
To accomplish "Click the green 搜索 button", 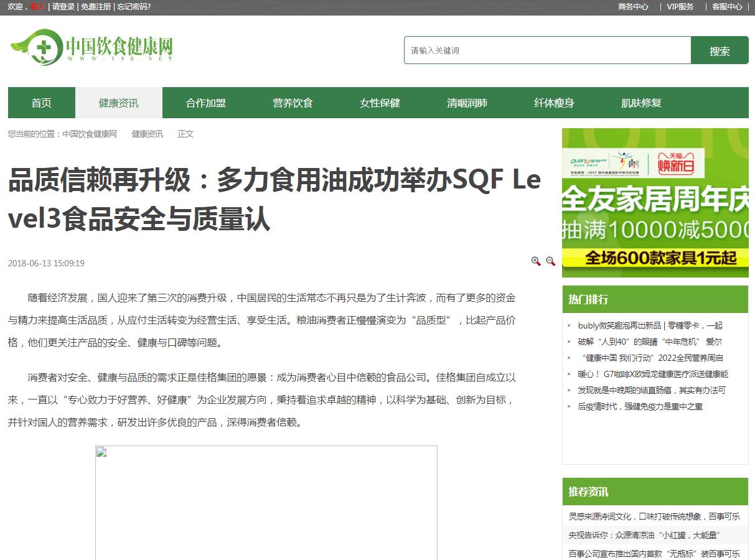I will click(720, 50).
